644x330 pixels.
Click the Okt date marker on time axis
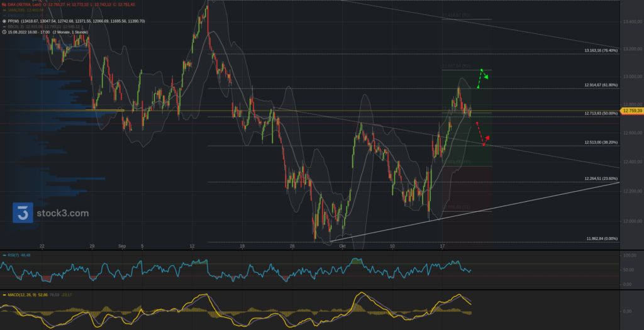[x=342, y=246]
